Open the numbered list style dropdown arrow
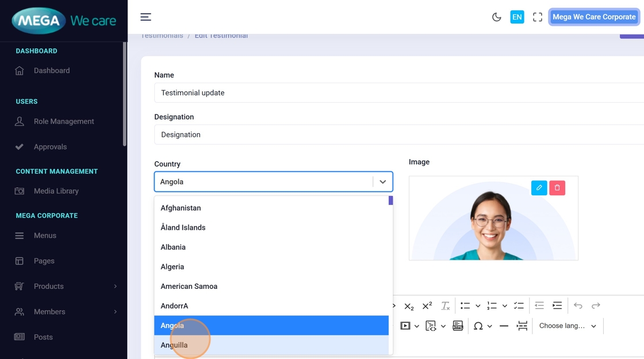The height and width of the screenshot is (359, 644). (505, 306)
